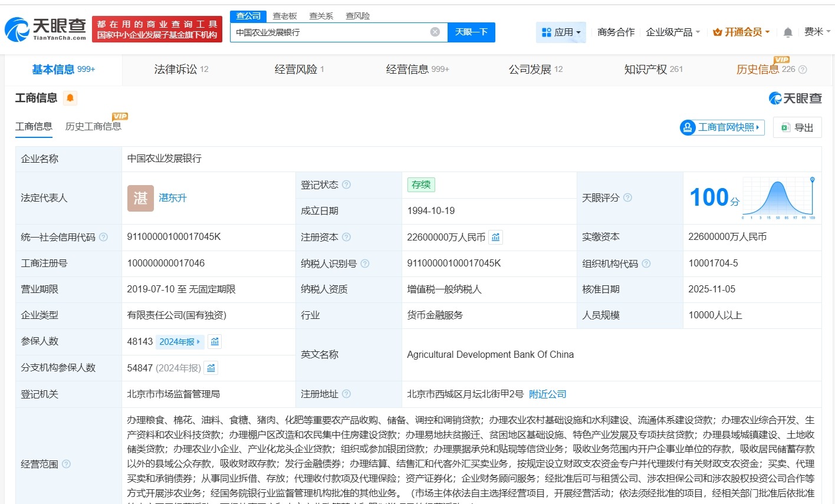Click chart icon next to 参保人数 annual report

(x=214, y=341)
